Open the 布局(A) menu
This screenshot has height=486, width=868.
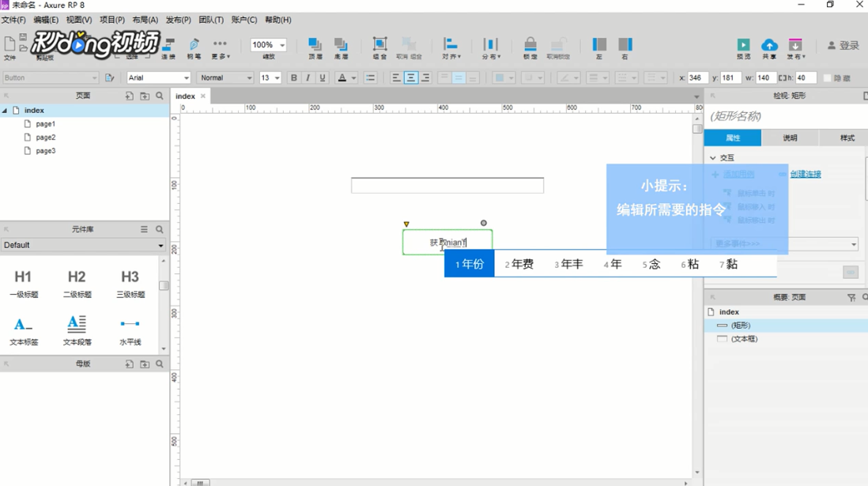[145, 20]
